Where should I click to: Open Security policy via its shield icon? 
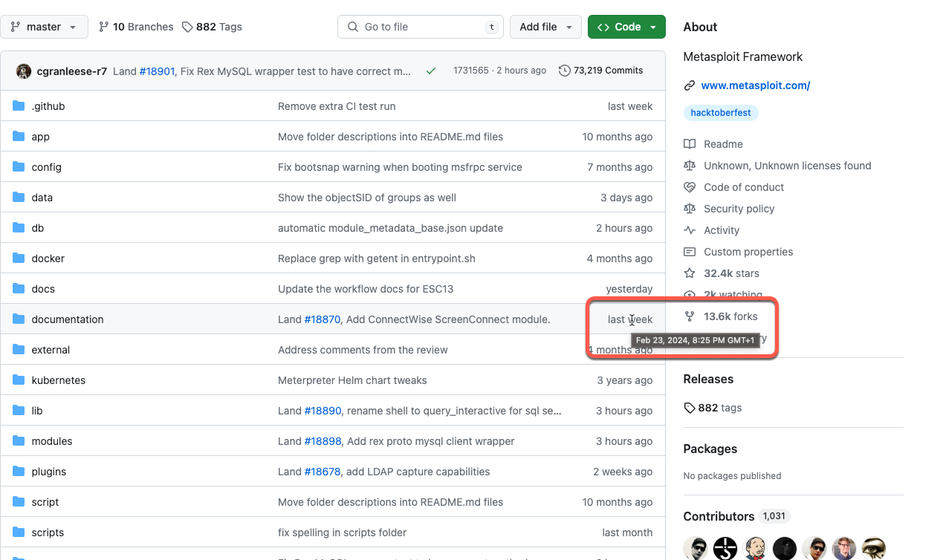pyautogui.click(x=690, y=209)
